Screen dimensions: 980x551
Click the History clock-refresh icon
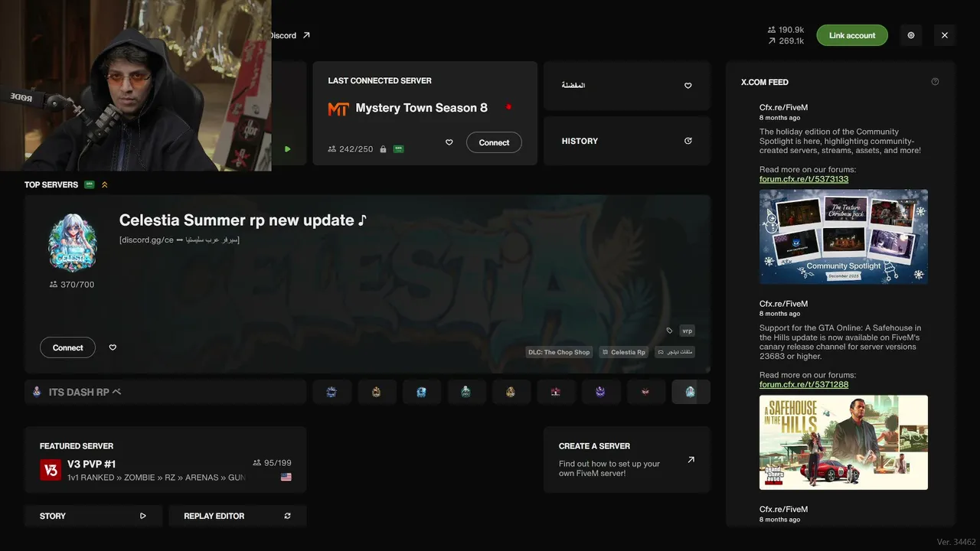(688, 141)
